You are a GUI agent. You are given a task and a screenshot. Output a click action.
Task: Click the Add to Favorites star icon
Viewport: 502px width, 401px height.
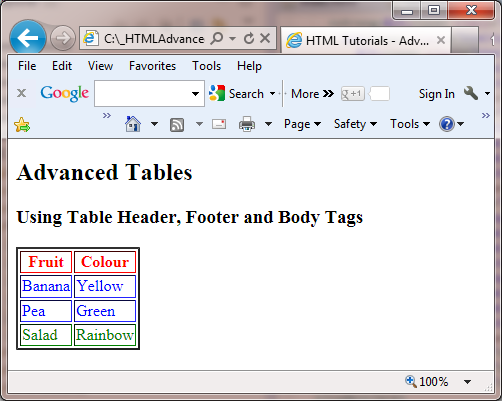coord(22,125)
